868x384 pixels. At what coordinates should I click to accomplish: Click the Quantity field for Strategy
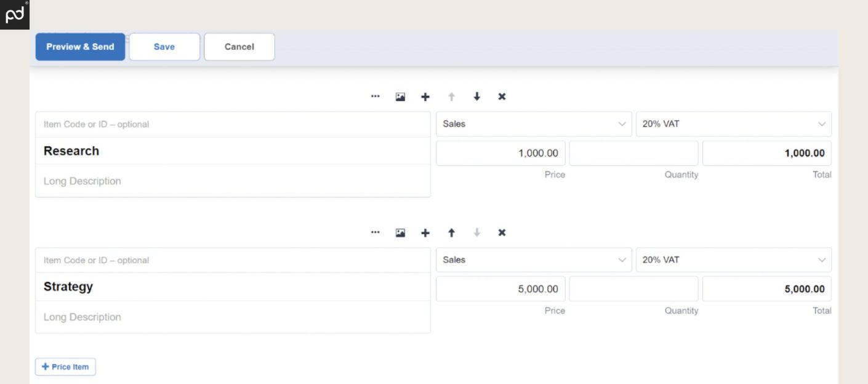(633, 288)
